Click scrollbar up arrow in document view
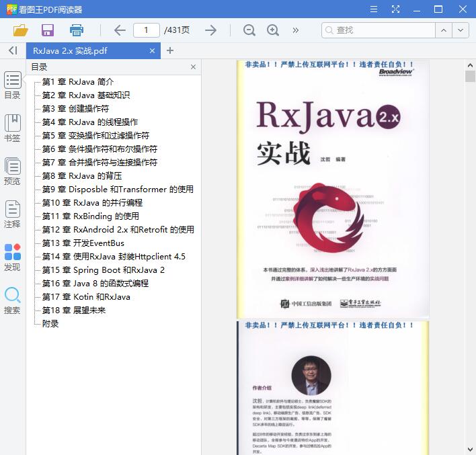This screenshot has width=476, height=455. coord(470,65)
